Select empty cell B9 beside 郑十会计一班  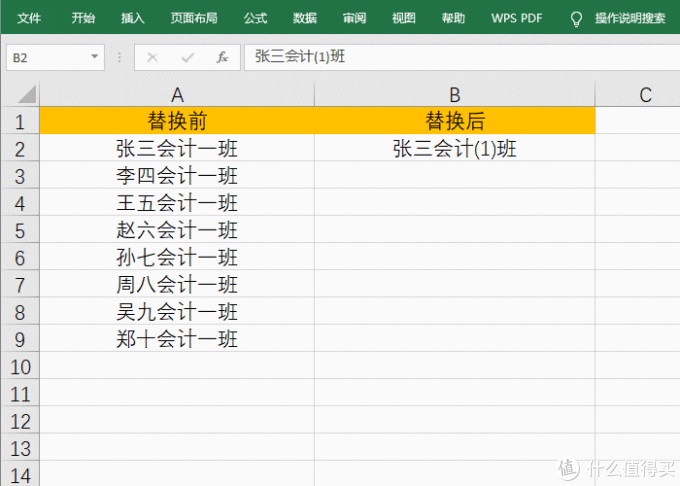(454, 339)
